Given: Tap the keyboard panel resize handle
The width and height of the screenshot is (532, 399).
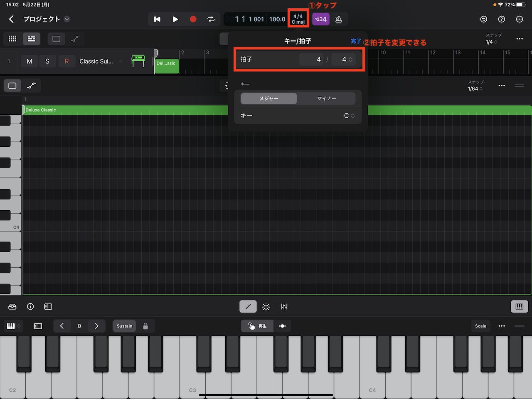Looking at the screenshot, I should (x=520, y=326).
